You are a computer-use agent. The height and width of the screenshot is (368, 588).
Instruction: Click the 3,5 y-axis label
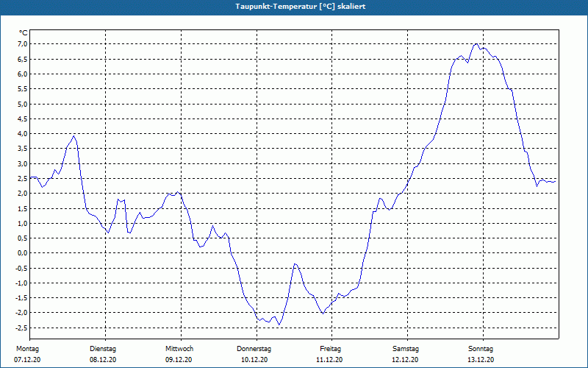[22, 149]
